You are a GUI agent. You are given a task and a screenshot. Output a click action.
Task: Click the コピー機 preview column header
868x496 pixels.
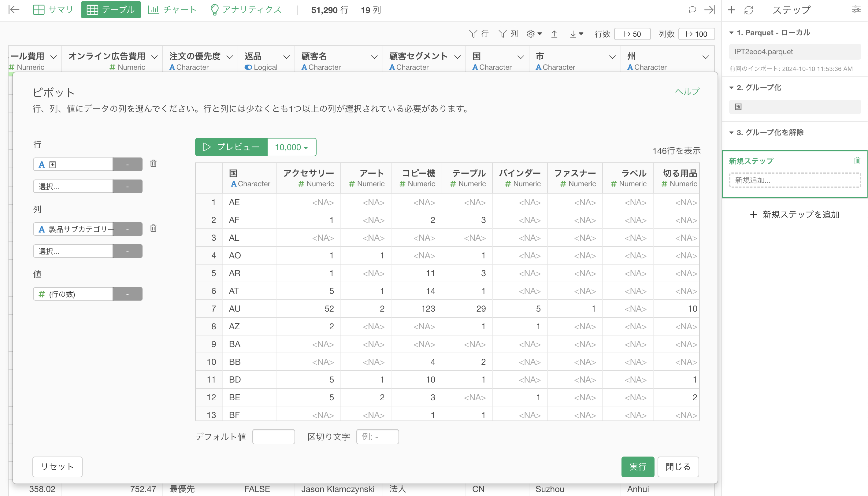click(417, 178)
